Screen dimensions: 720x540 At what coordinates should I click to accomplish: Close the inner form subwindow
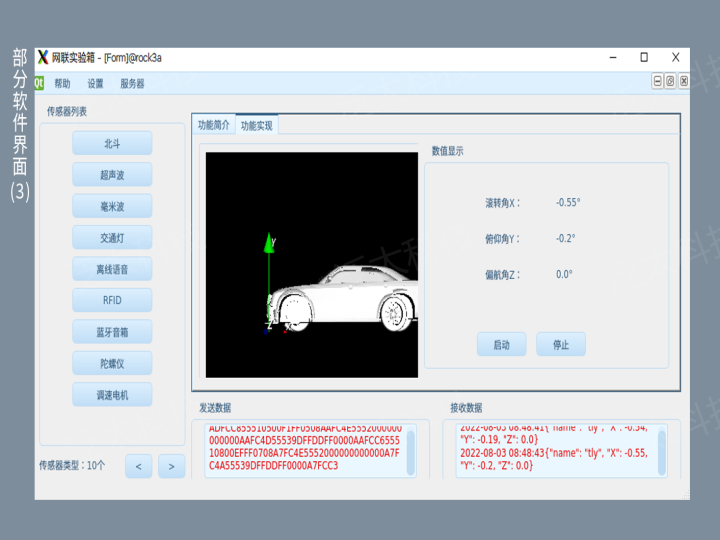coord(683,82)
